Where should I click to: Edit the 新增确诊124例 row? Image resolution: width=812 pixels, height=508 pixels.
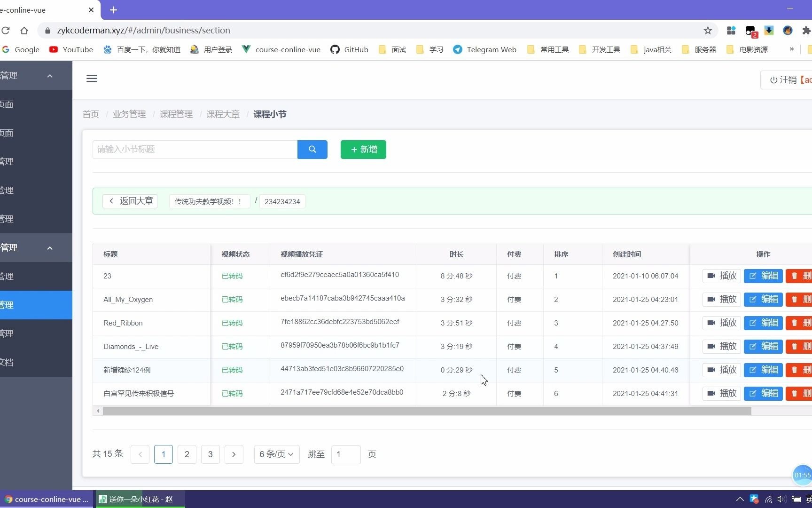tap(763, 370)
